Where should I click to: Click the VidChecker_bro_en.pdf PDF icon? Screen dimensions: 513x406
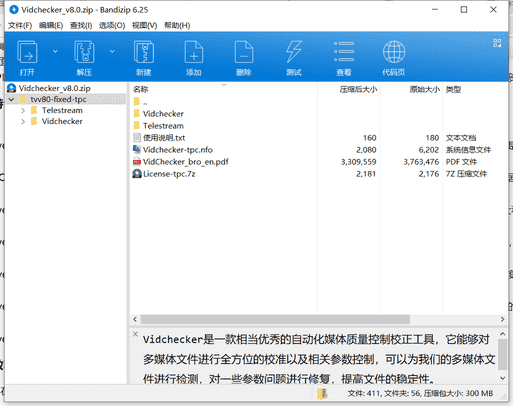tap(137, 162)
